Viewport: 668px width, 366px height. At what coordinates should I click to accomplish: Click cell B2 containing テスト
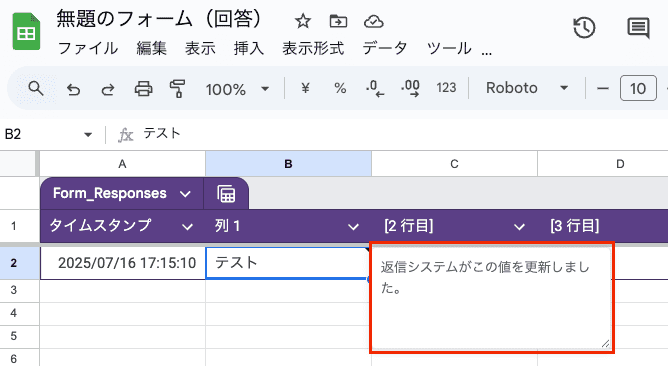point(288,263)
